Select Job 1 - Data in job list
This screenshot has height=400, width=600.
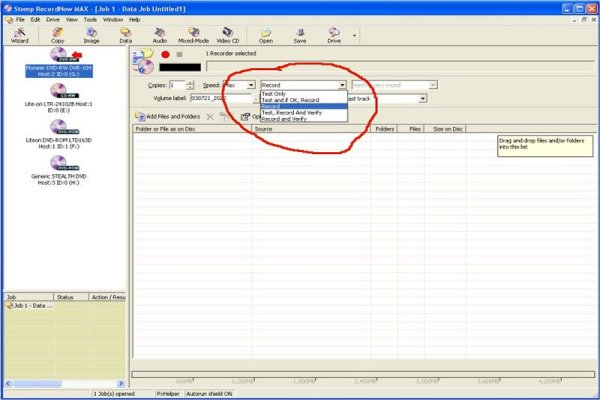[29, 306]
